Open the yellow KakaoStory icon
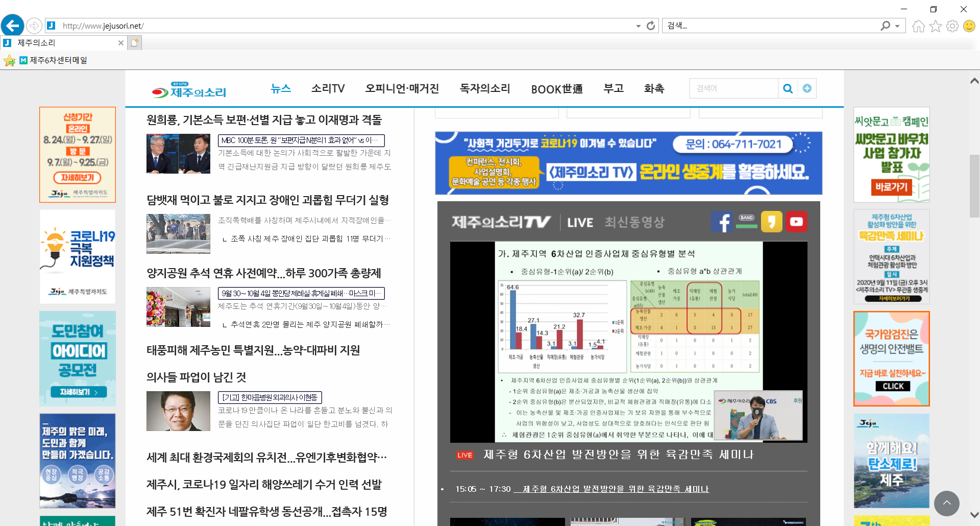This screenshot has height=526, width=980. 771,222
